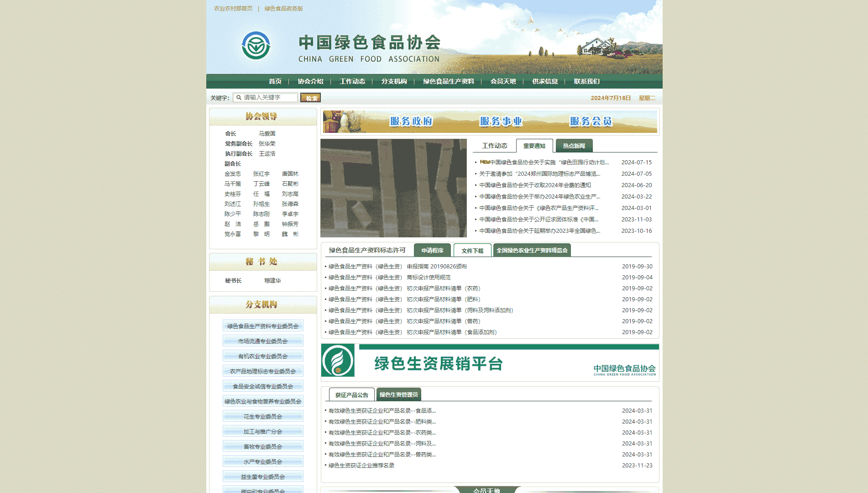
Task: Open 获证企业和产品名录--农药类 link
Action: pos(382,432)
